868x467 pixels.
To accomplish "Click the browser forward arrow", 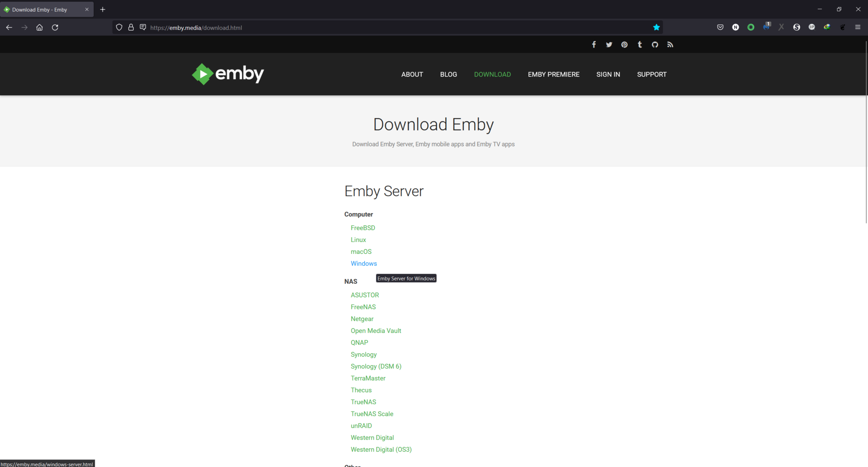I will click(x=24, y=27).
